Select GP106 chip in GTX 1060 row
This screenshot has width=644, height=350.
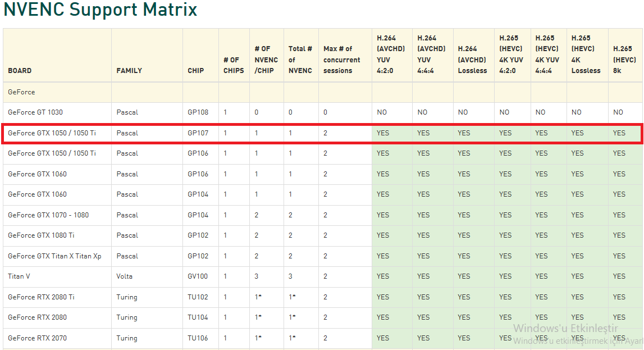[x=198, y=174]
